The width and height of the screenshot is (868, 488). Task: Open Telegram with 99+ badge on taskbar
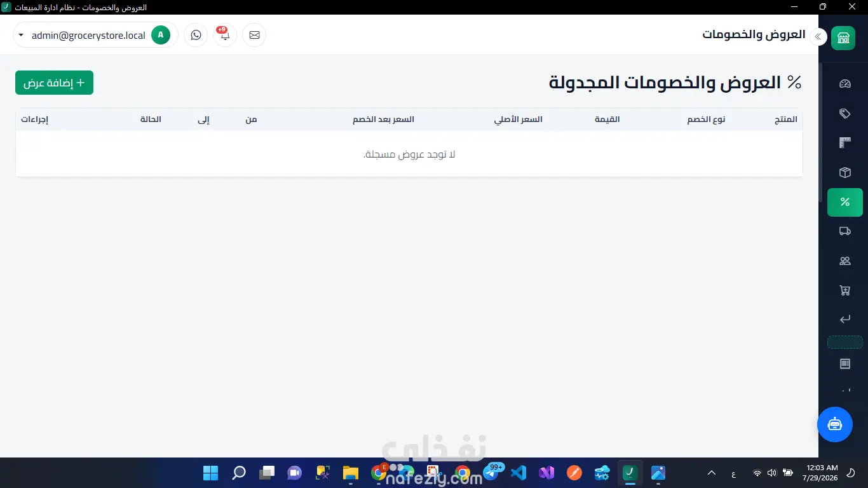click(x=492, y=471)
